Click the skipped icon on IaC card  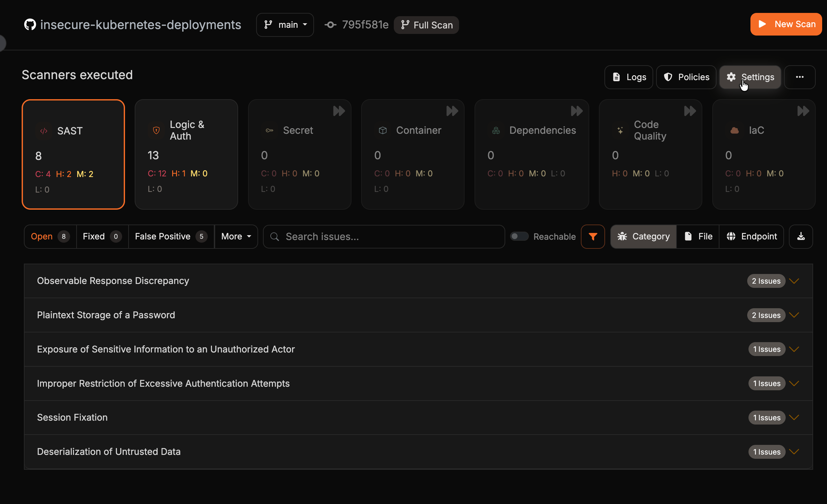click(803, 111)
